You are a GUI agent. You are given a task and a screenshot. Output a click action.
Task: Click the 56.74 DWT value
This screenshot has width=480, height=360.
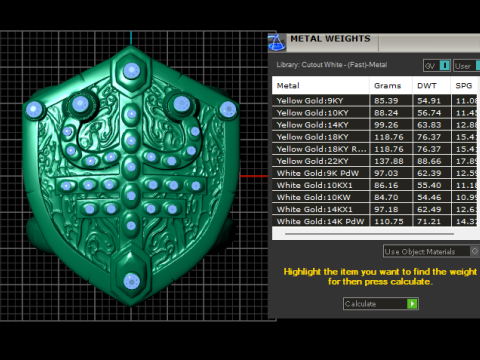429,113
